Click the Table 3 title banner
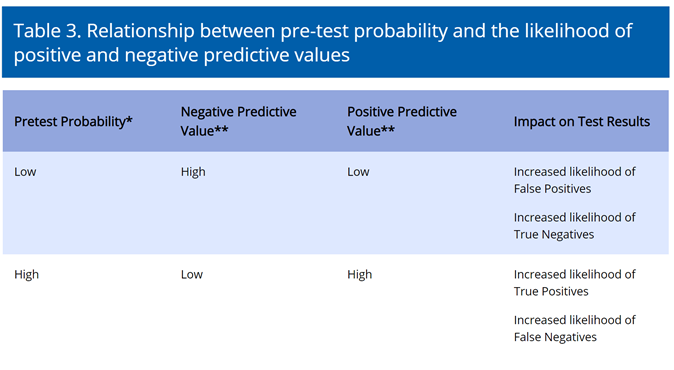The height and width of the screenshot is (370, 674). click(x=336, y=42)
